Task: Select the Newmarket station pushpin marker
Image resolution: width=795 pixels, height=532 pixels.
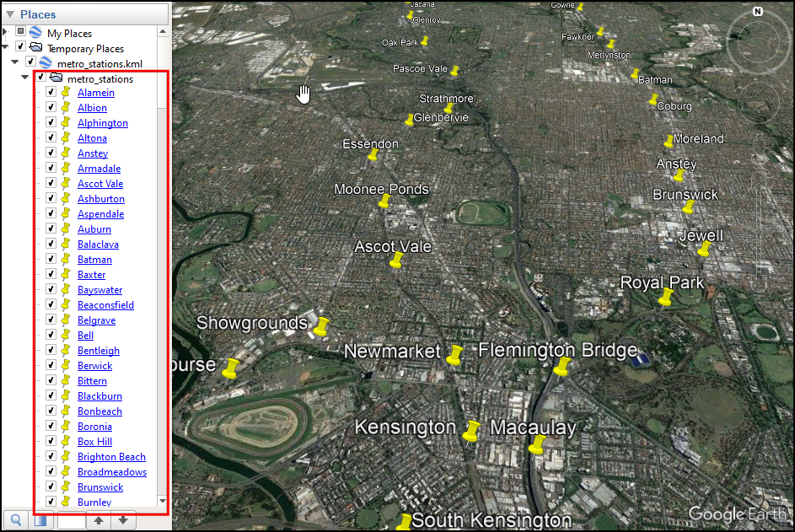Action: click(x=455, y=356)
